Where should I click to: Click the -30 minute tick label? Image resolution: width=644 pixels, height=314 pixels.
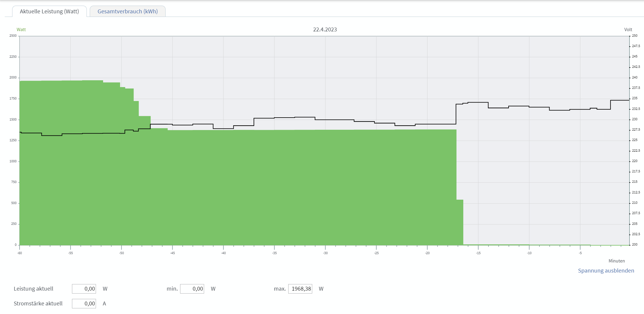pos(325,253)
